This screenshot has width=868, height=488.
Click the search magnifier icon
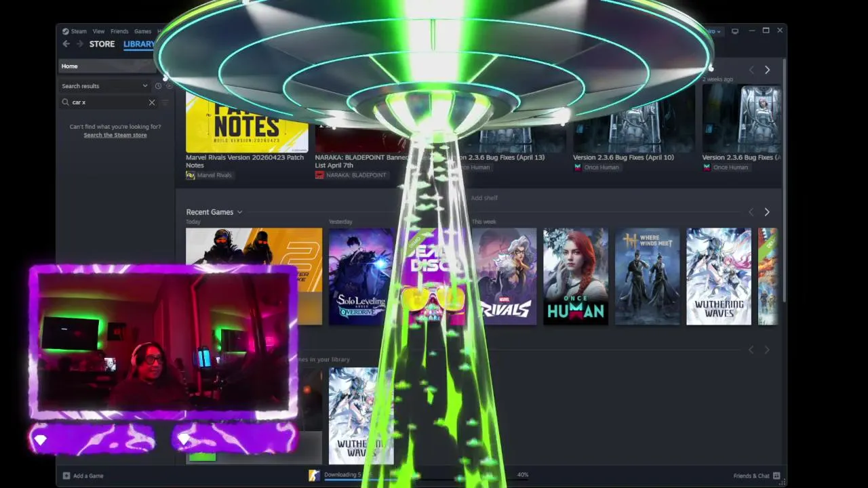point(66,102)
